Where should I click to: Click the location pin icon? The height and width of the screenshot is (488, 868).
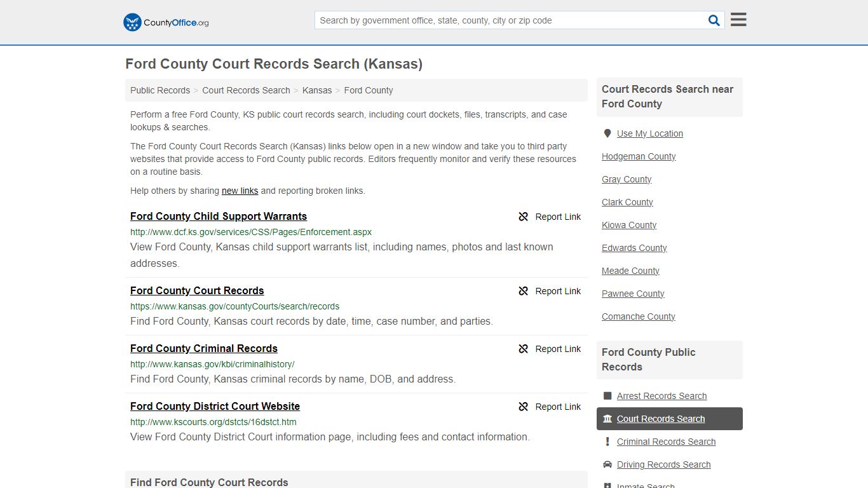[x=607, y=133]
